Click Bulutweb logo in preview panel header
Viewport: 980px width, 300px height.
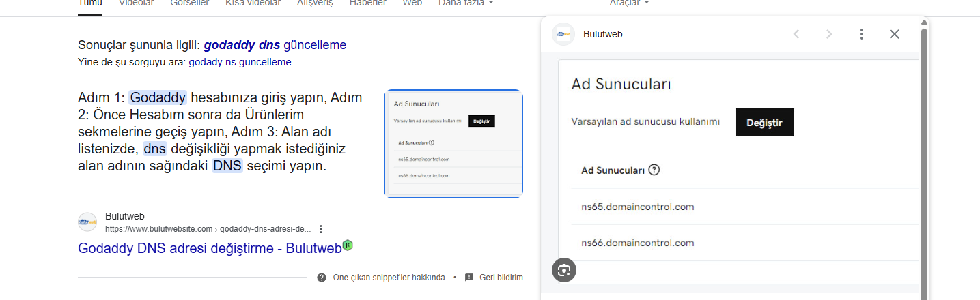point(563,34)
